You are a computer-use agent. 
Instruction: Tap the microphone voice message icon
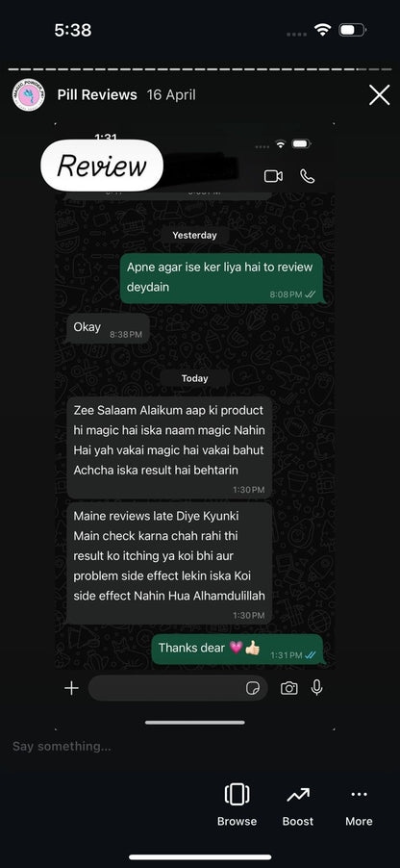pyautogui.click(x=316, y=687)
